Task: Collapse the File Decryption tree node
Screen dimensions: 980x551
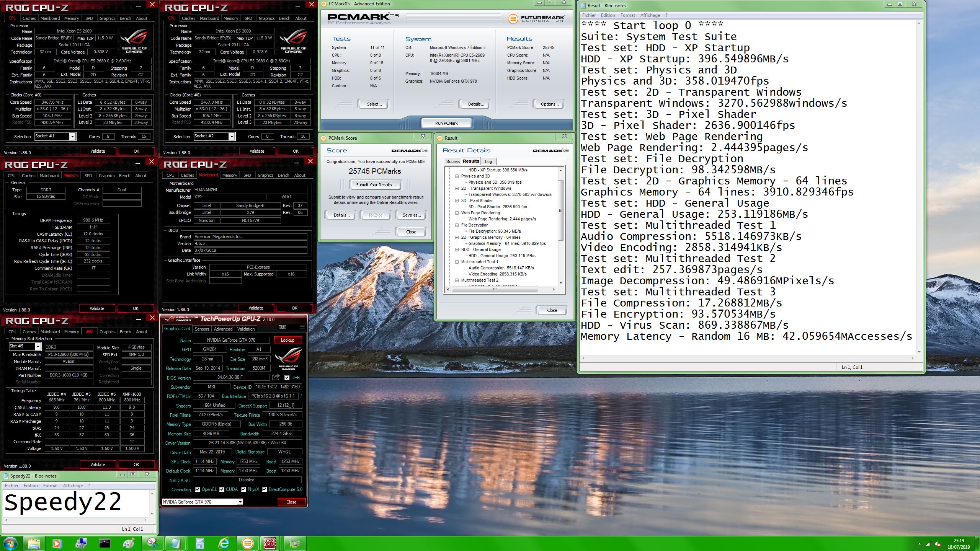Action: click(x=457, y=225)
